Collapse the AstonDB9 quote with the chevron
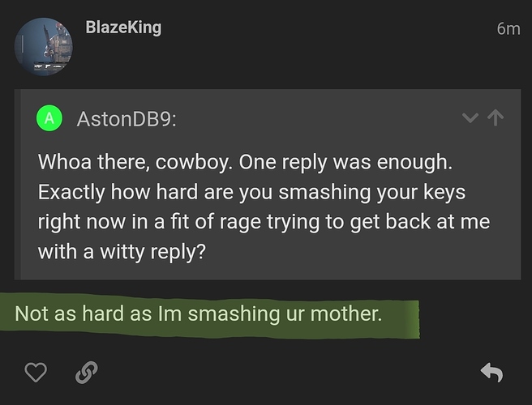This screenshot has width=532, height=405. (470, 118)
